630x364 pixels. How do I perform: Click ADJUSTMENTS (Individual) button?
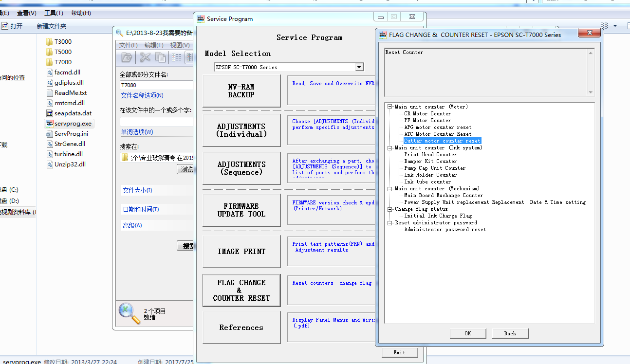(241, 130)
